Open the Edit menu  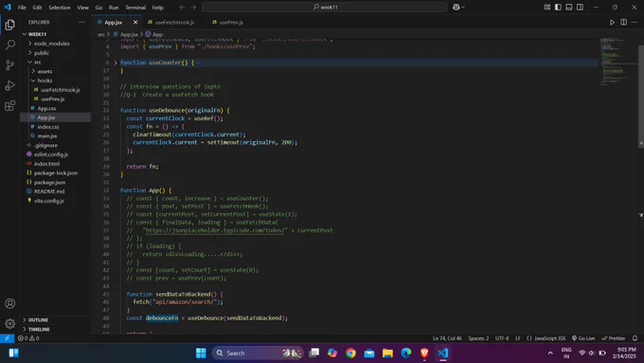(37, 8)
